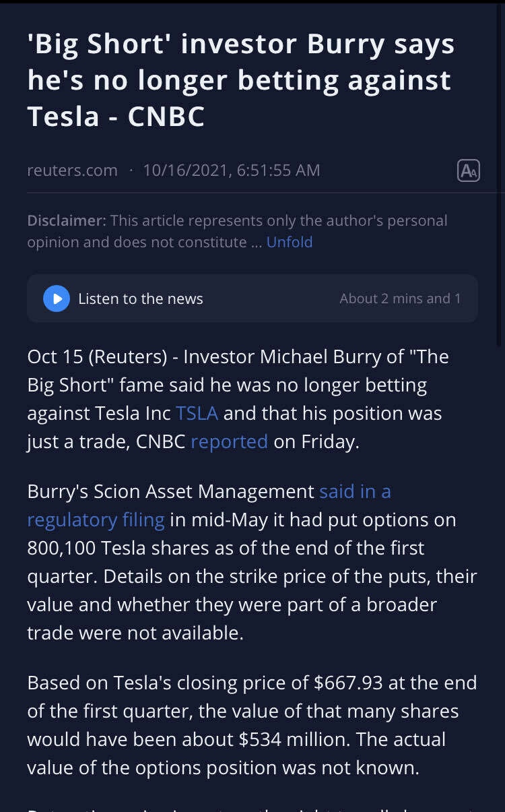Click the 'said in a' link text
The height and width of the screenshot is (812, 505).
(355, 491)
